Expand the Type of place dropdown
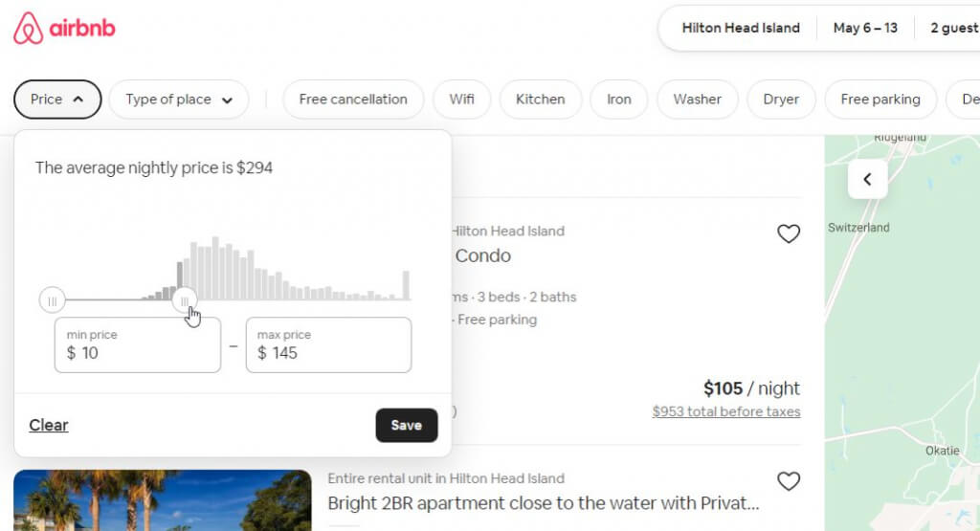 pyautogui.click(x=179, y=100)
